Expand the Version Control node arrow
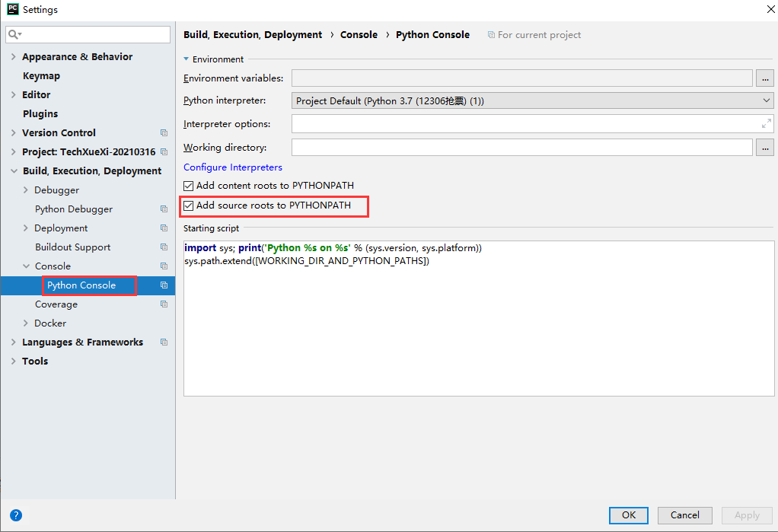Image resolution: width=778 pixels, height=532 pixels. point(14,132)
